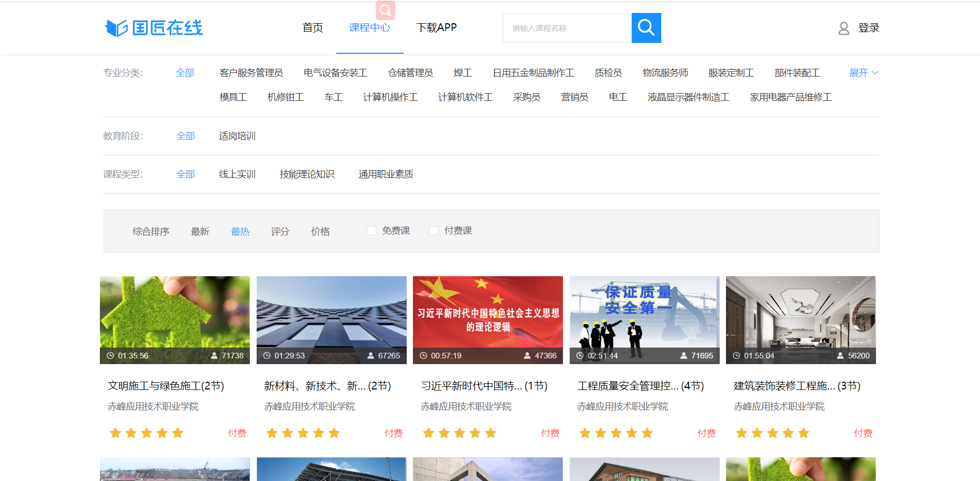Open the 下载APP nav tab
Screen dimensions: 980x481
[x=437, y=27]
